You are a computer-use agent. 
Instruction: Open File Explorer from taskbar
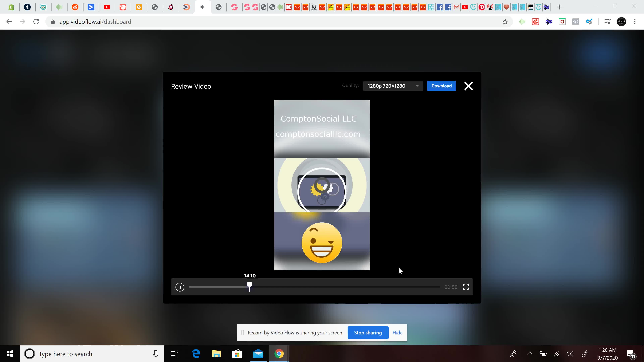tap(217, 354)
